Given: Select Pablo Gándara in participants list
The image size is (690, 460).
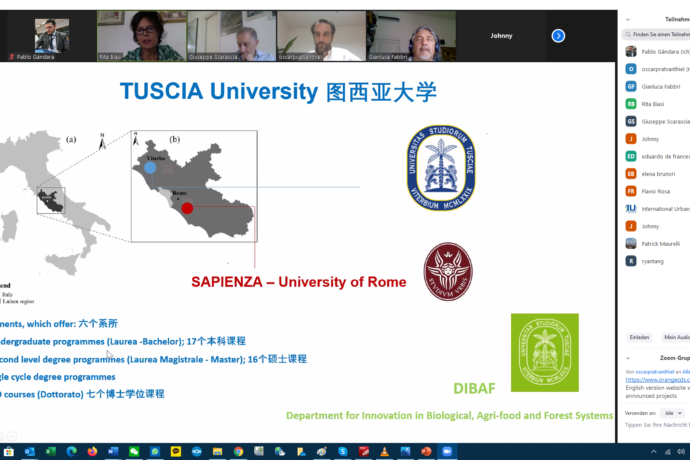Looking at the screenshot, I should pos(657,52).
